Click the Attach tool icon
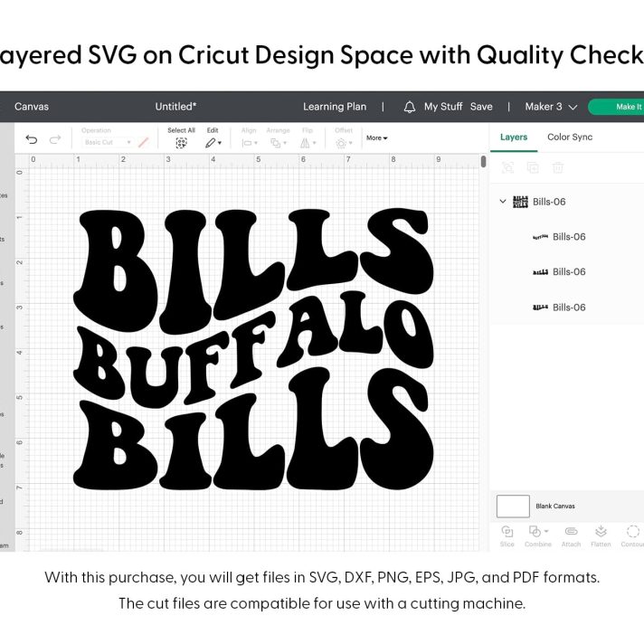 571,532
